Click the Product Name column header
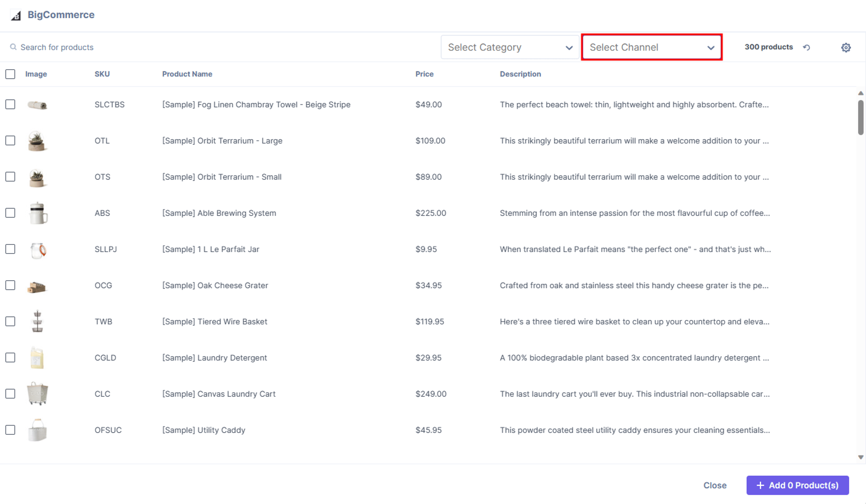 pyautogui.click(x=187, y=74)
